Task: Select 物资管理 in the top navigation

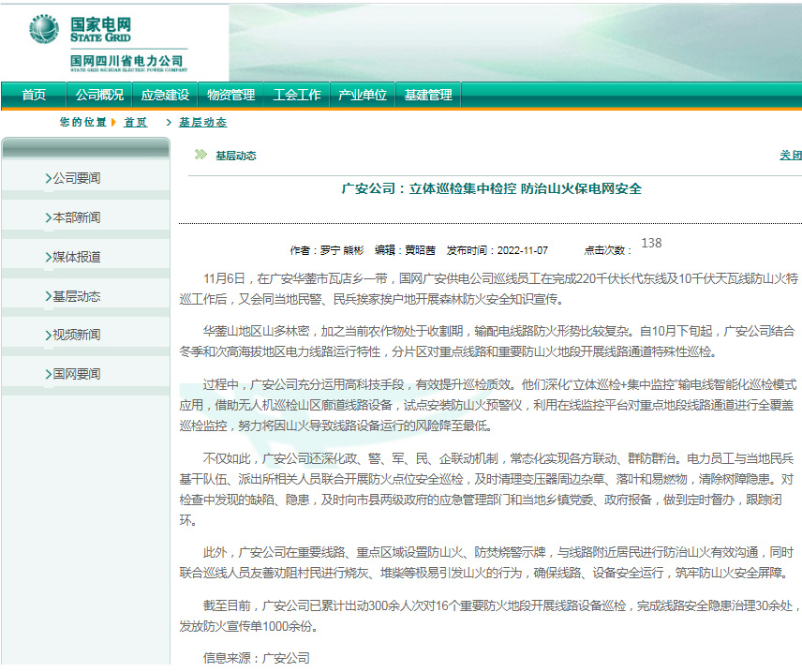Action: pyautogui.click(x=231, y=95)
